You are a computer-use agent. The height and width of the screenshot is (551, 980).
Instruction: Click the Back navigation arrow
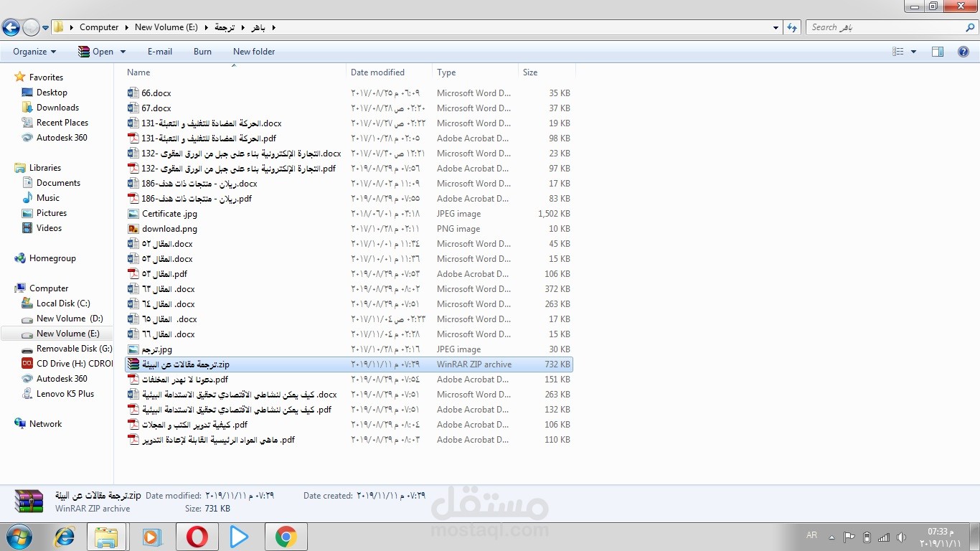point(11,28)
